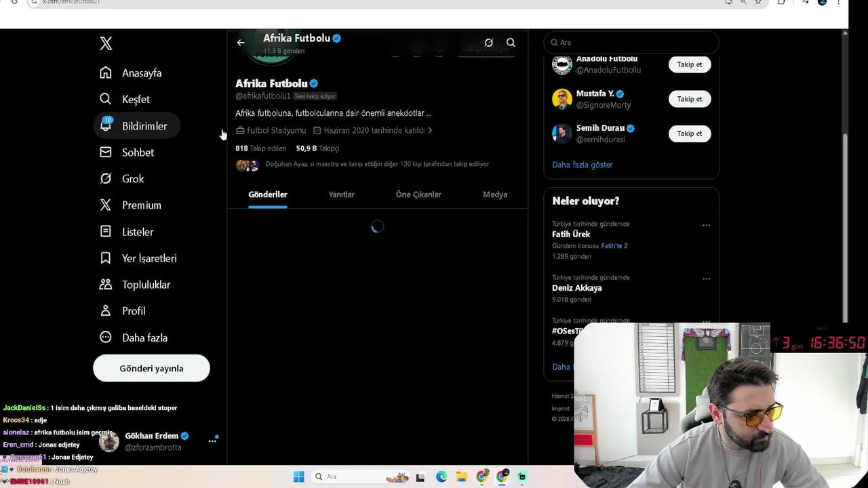This screenshot has height=488, width=868.
Task: Open Task View on taskbar
Action: pos(420,477)
